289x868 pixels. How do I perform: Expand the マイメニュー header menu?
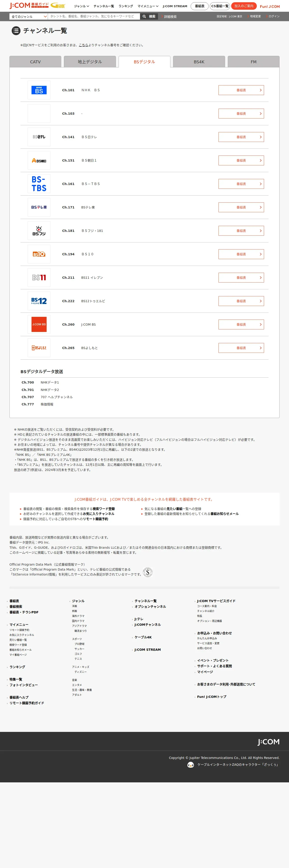pyautogui.click(x=148, y=6)
